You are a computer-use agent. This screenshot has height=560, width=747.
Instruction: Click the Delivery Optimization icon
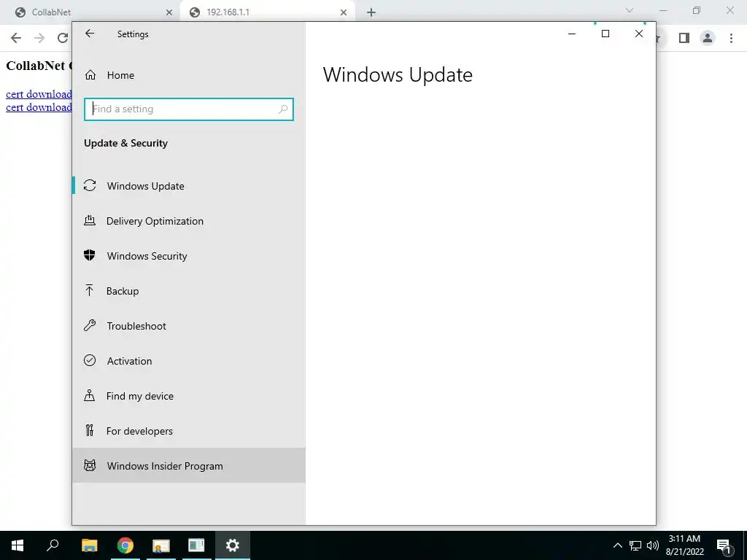(x=90, y=220)
